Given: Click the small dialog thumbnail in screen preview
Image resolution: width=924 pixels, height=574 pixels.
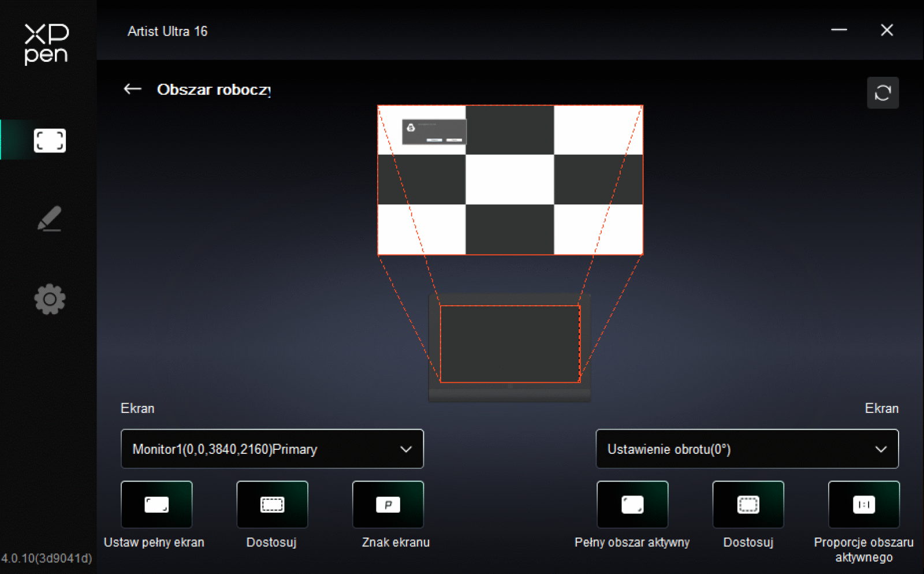Looking at the screenshot, I should [434, 132].
